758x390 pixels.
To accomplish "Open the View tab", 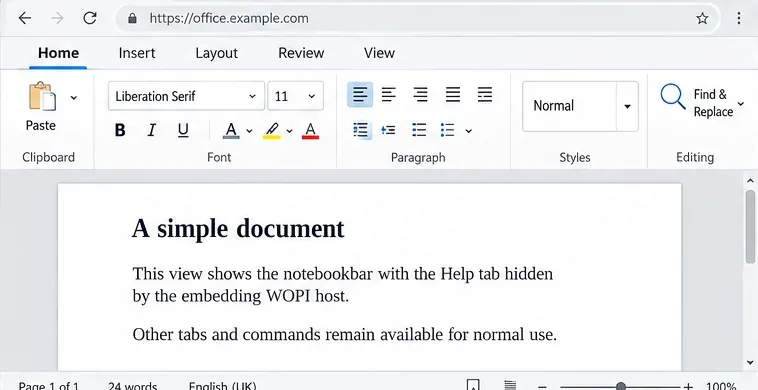I will tap(379, 53).
